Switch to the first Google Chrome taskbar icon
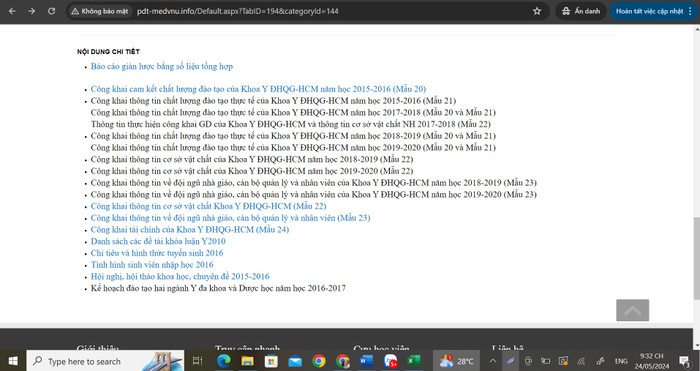The height and width of the screenshot is (371, 700). click(319, 361)
